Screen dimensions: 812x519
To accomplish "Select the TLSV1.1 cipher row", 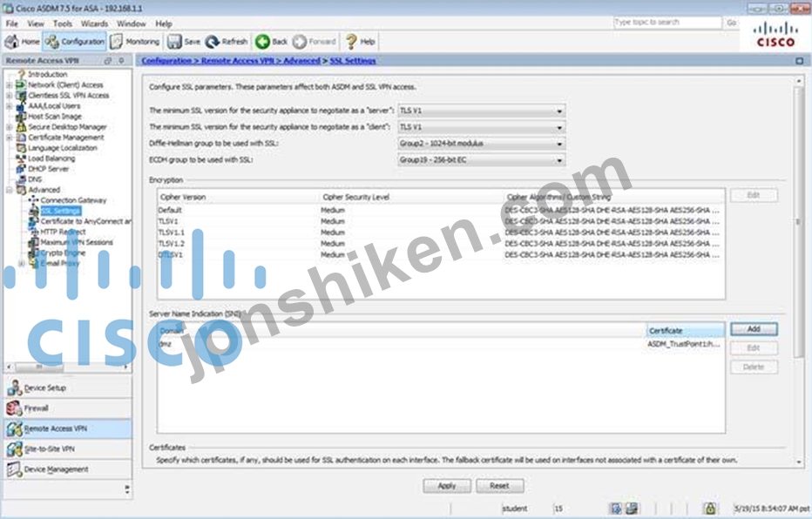I will pos(441,233).
